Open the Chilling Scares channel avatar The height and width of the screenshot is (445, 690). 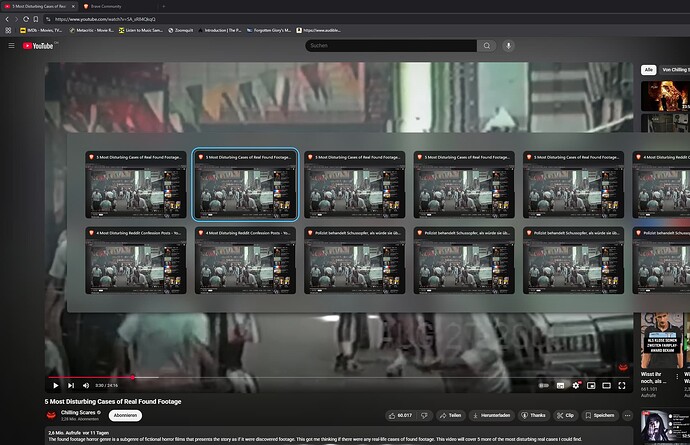51,415
